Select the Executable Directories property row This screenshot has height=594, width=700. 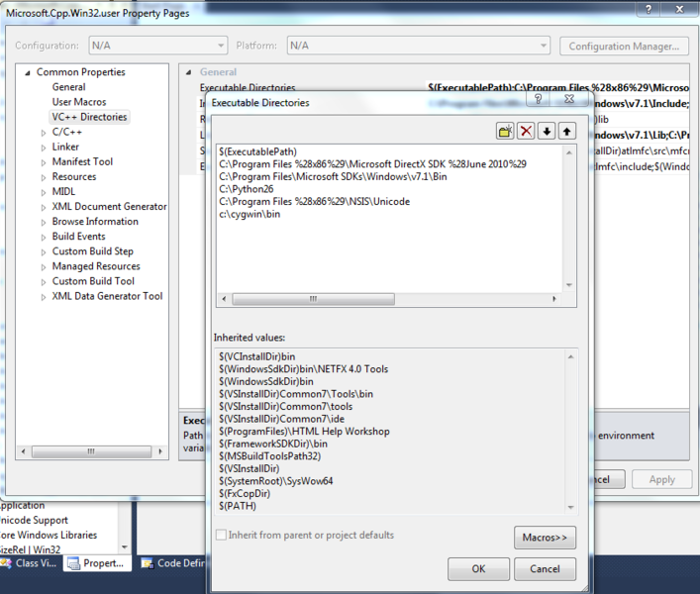pyautogui.click(x=444, y=87)
